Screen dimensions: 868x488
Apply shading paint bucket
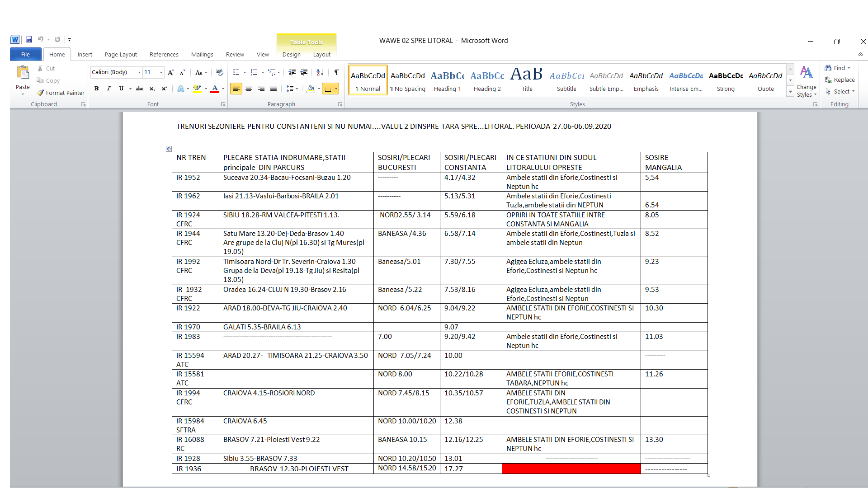(311, 89)
